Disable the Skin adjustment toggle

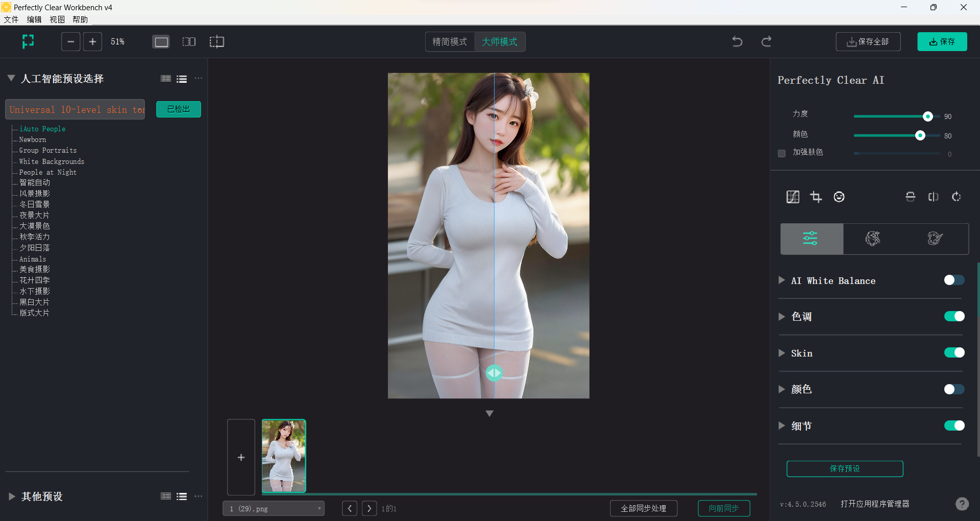click(x=953, y=352)
